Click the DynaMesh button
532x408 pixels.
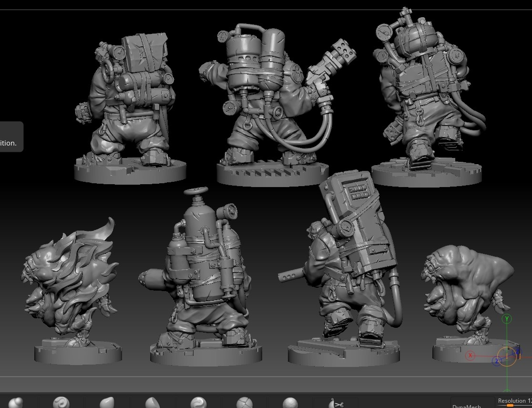466,406
